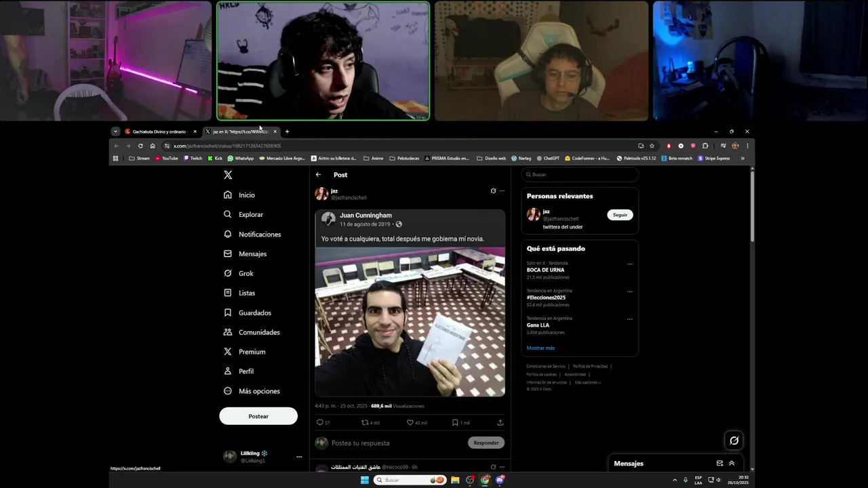The width and height of the screenshot is (868, 488).
Task: Open File Explorer from taskbar
Action: pos(455,480)
